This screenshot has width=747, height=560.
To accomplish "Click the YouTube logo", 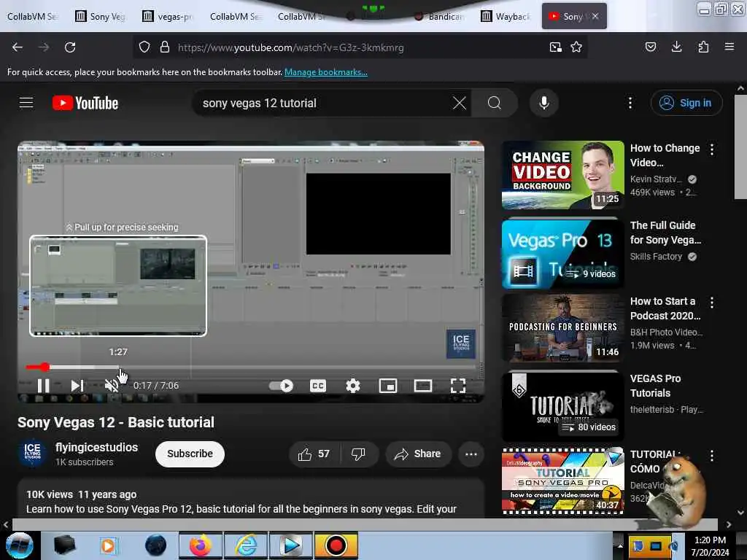I will click(85, 103).
